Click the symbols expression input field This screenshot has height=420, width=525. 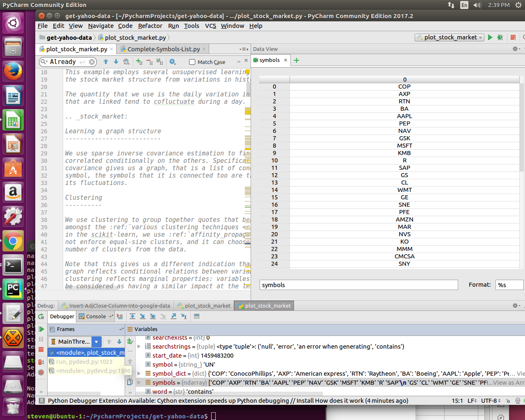pos(359,285)
